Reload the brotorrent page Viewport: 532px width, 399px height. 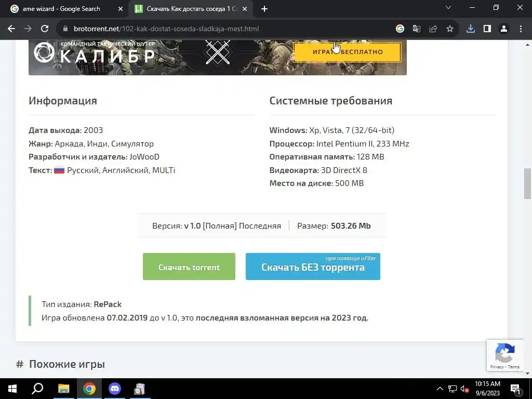45,29
